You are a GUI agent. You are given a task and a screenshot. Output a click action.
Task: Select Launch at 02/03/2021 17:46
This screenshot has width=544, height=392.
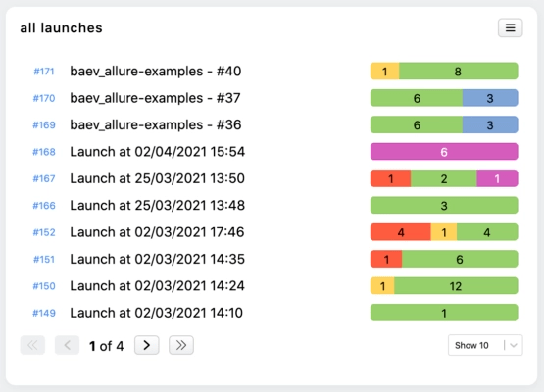(x=157, y=232)
